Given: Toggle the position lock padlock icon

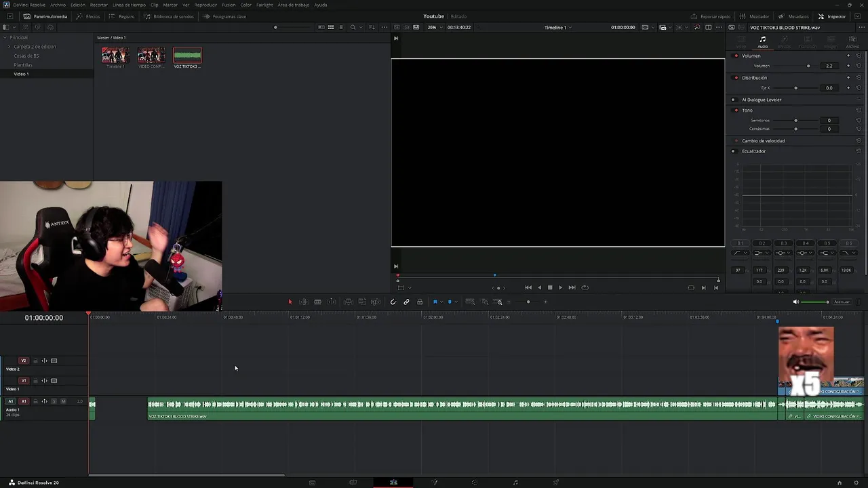Looking at the screenshot, I should [x=420, y=302].
